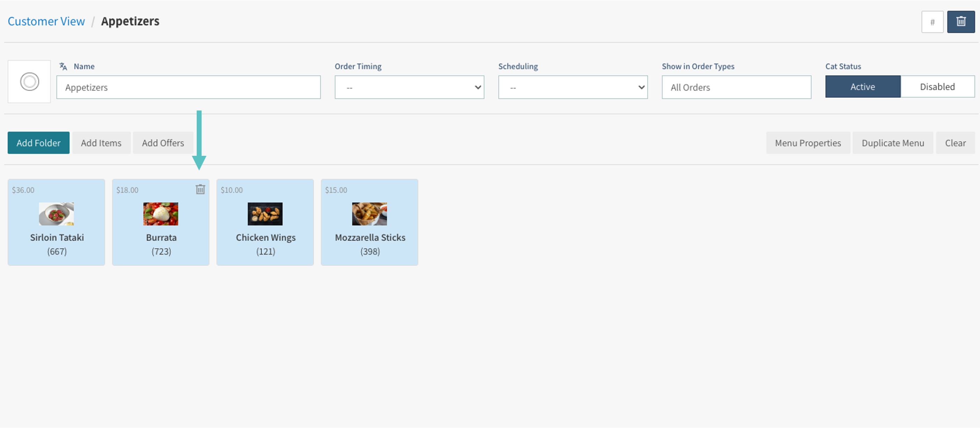Image resolution: width=980 pixels, height=429 pixels.
Task: Set Cat Status to Active
Action: (x=863, y=87)
